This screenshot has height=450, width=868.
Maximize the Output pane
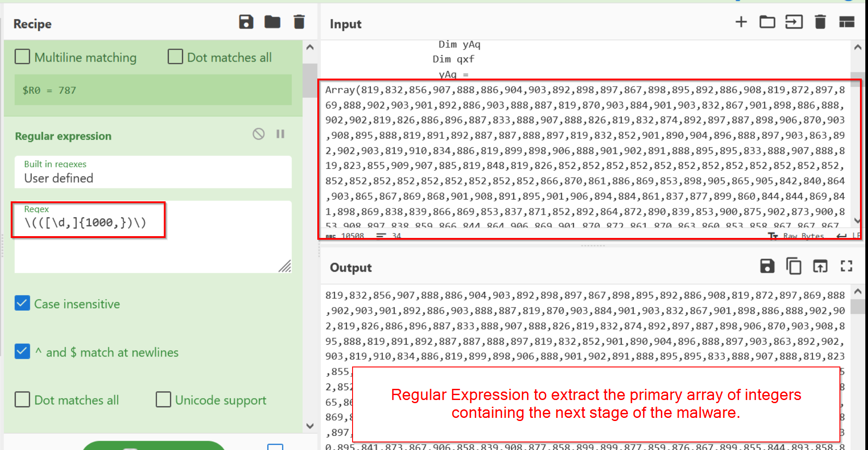pyautogui.click(x=847, y=266)
